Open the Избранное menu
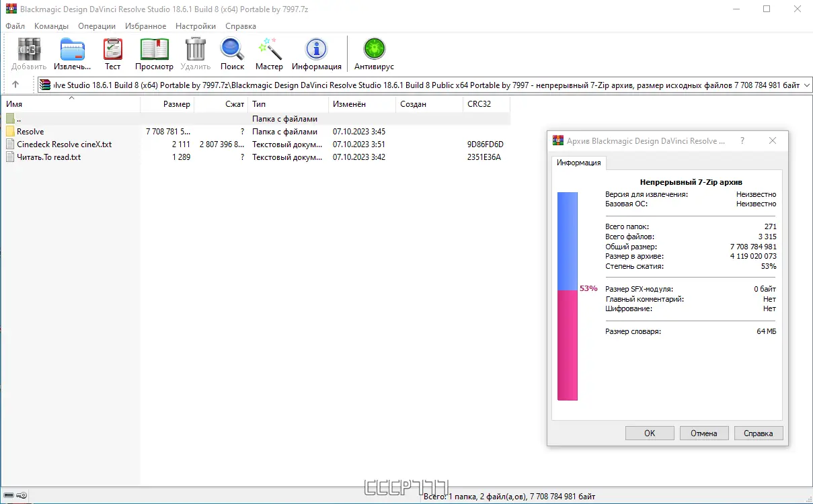813x504 pixels. pyautogui.click(x=145, y=26)
